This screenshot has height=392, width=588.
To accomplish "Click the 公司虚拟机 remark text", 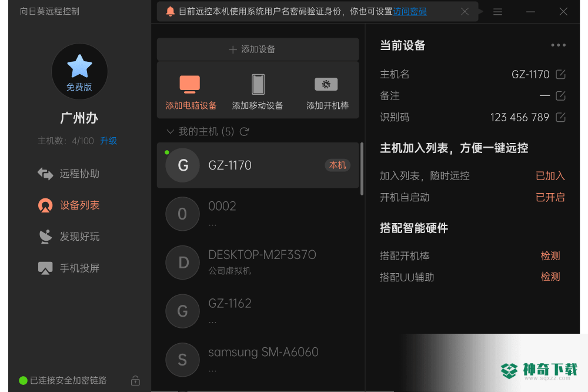I will click(x=230, y=271).
